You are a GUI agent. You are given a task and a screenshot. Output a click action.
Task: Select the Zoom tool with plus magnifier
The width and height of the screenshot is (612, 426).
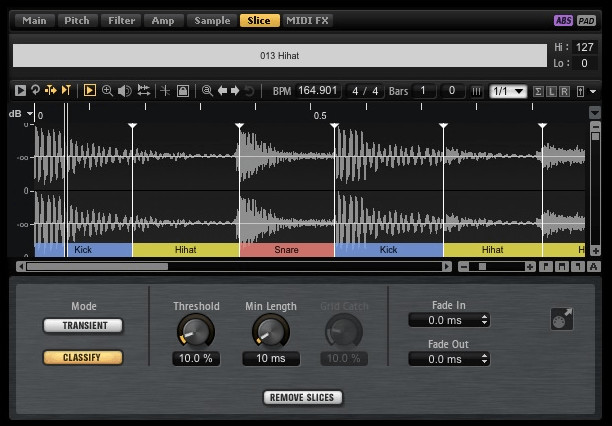(x=107, y=91)
